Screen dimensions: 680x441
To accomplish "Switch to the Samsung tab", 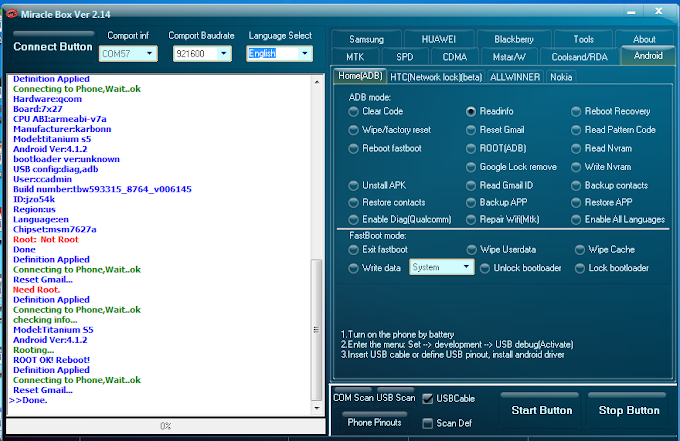I will click(366, 39).
